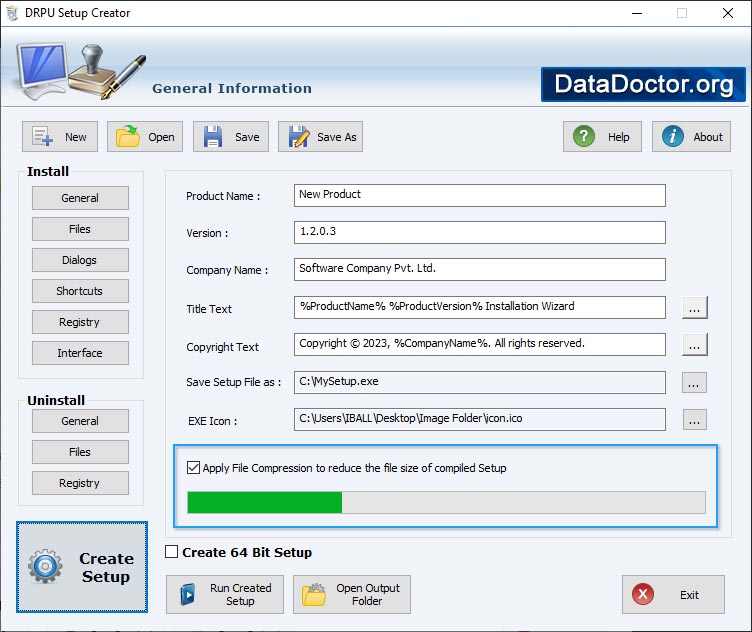The image size is (752, 632).
Task: Click the Product Name input field
Action: coord(480,196)
